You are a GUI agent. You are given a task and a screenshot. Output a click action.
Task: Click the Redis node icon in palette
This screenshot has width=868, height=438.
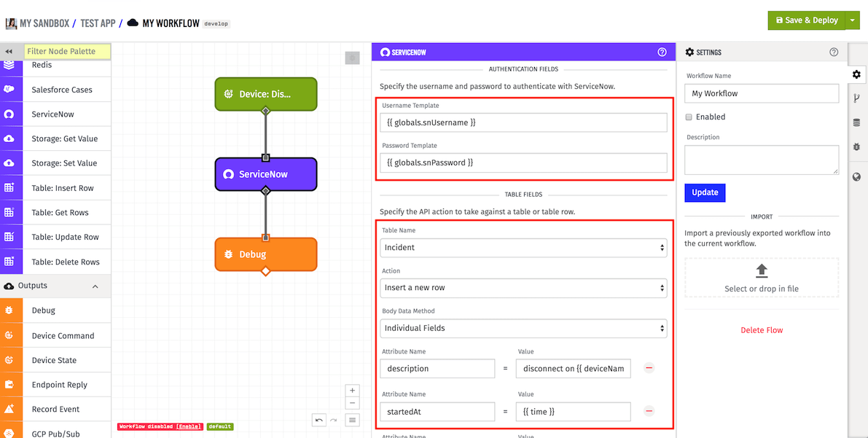[9, 65]
